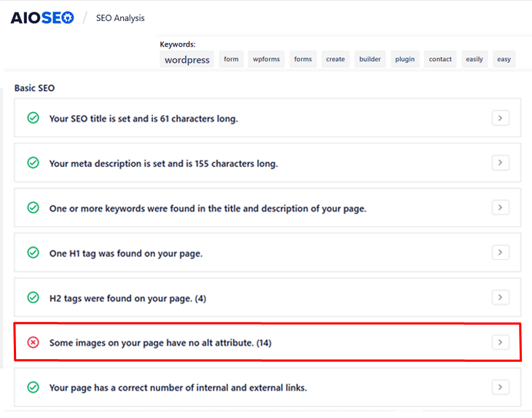This screenshot has height=418, width=532.
Task: Select the 'wpforms' keyword tag
Action: (266, 59)
